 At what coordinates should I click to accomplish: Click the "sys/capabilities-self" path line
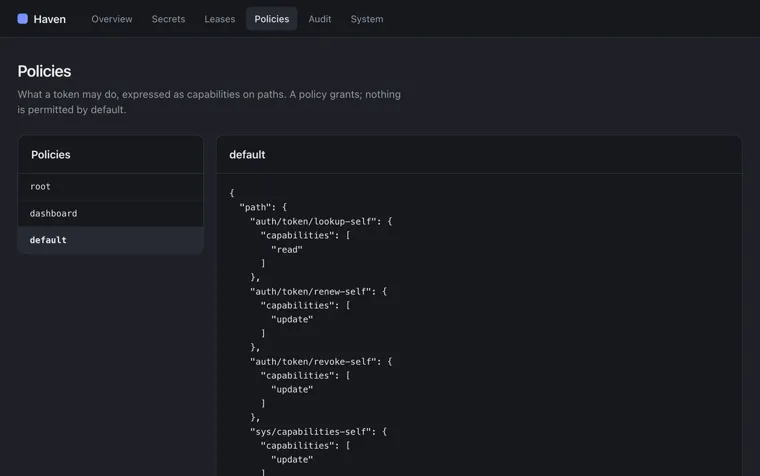pos(318,431)
